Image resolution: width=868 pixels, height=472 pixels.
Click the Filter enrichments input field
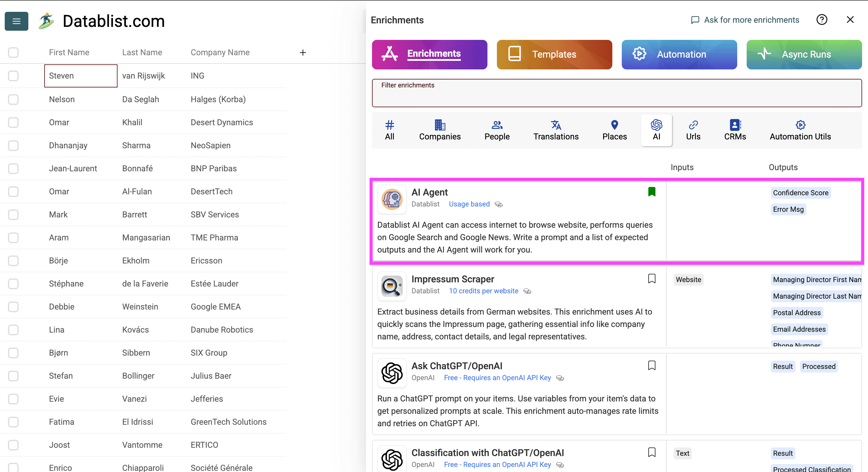click(x=617, y=93)
